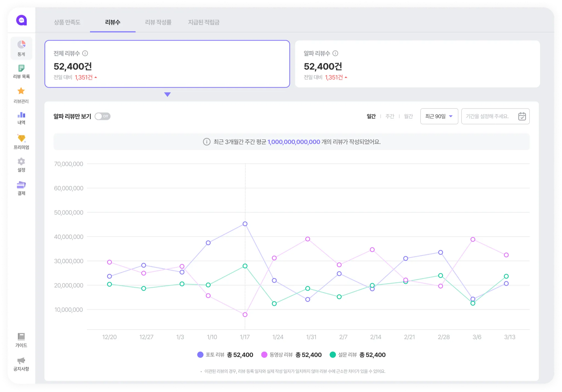
Task: Open the calendar date picker icon
Action: [x=522, y=116]
